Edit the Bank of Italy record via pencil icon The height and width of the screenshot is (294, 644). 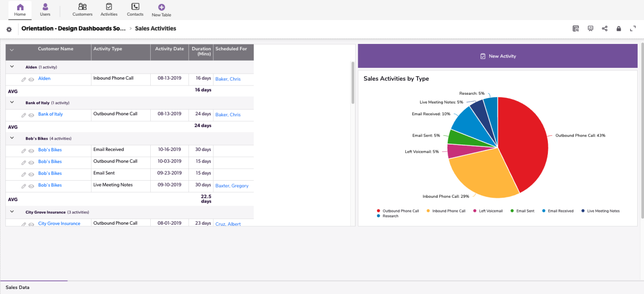click(24, 115)
